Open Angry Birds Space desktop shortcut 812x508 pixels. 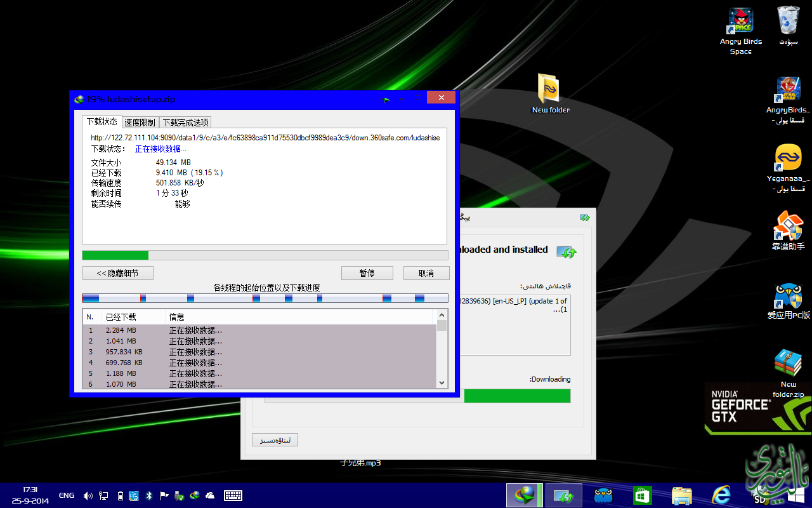[740, 32]
